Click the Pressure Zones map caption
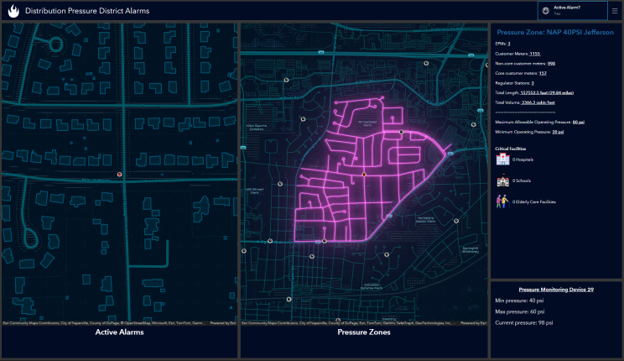This screenshot has height=361, width=624. tap(364, 332)
